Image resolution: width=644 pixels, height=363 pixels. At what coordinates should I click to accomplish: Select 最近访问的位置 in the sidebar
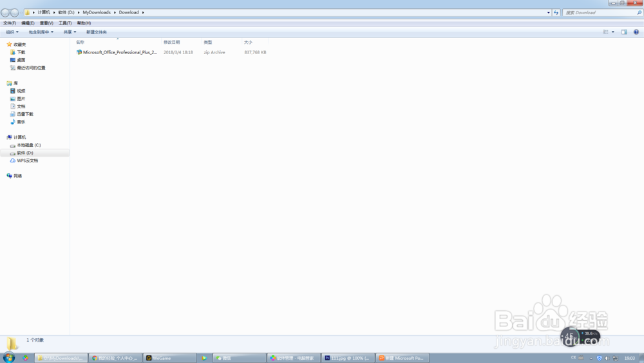tap(31, 68)
